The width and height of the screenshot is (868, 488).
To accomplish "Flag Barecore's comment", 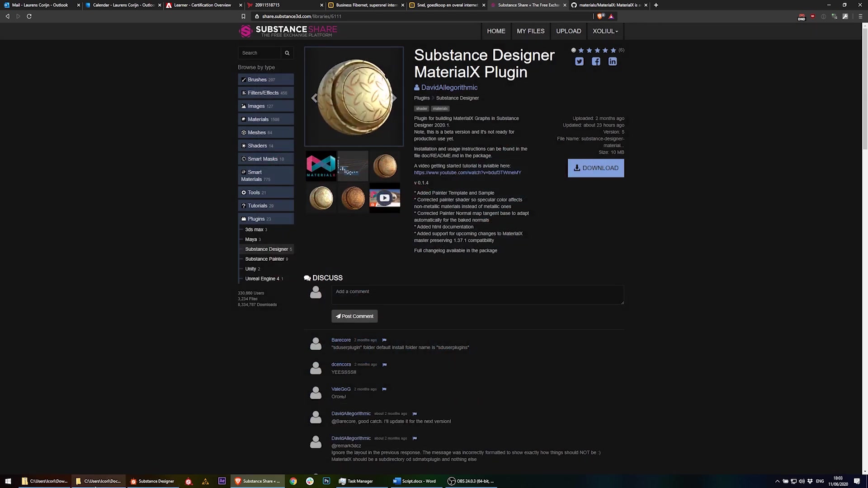I will point(384,340).
